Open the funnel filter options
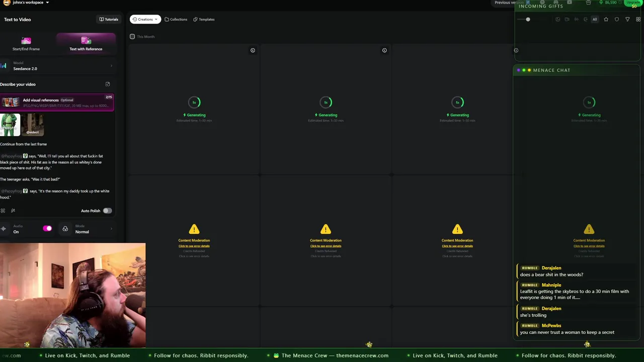 pyautogui.click(x=627, y=19)
